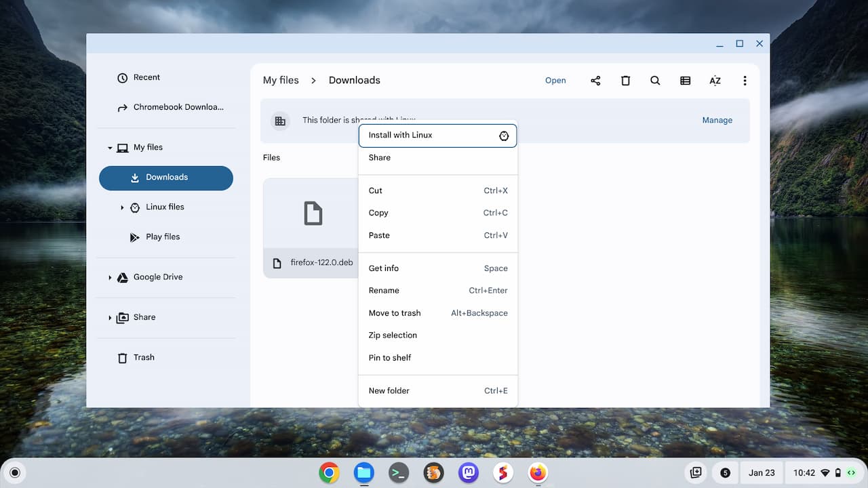Expand the Share tree item
Viewport: 868px width, 488px height.
(x=110, y=317)
